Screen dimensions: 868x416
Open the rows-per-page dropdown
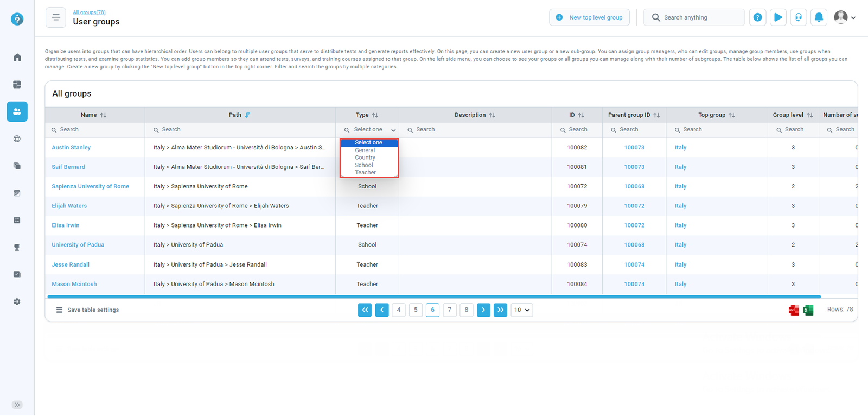click(x=521, y=310)
